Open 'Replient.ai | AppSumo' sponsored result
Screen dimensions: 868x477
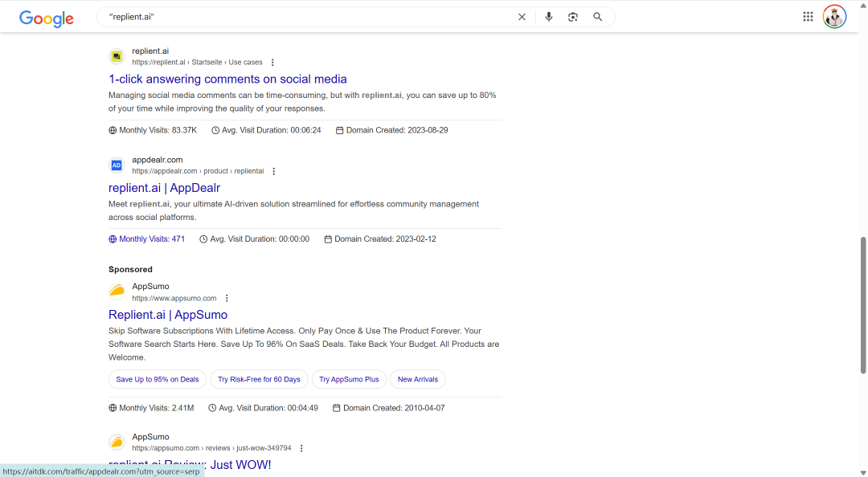168,315
